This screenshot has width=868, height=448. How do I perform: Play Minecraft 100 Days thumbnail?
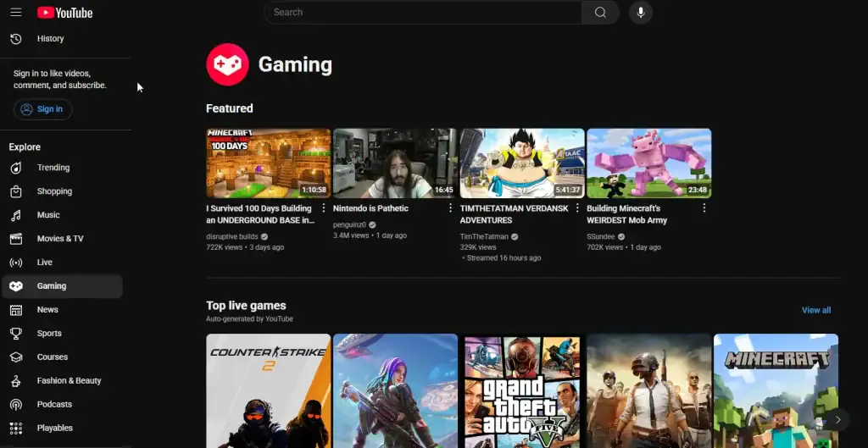(269, 163)
